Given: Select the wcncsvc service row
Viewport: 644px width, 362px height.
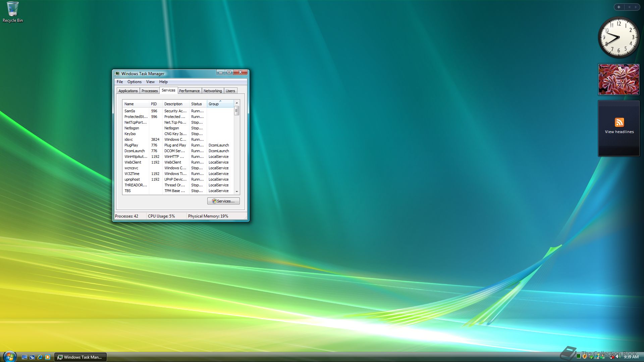Looking at the screenshot, I should [178, 168].
